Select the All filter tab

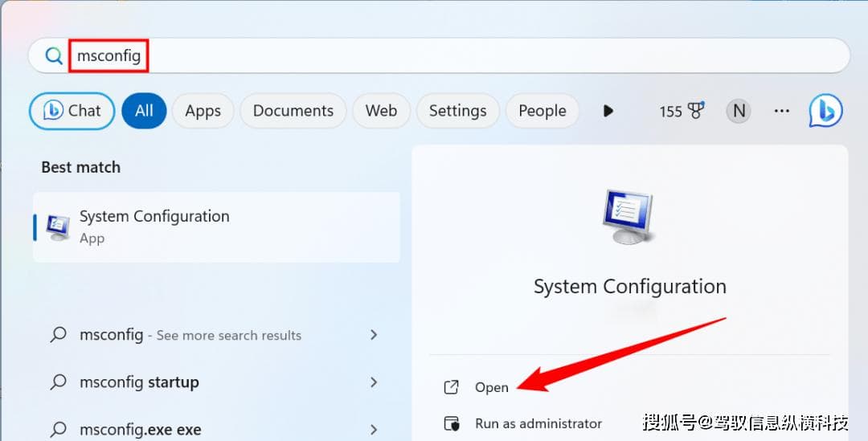pos(144,111)
